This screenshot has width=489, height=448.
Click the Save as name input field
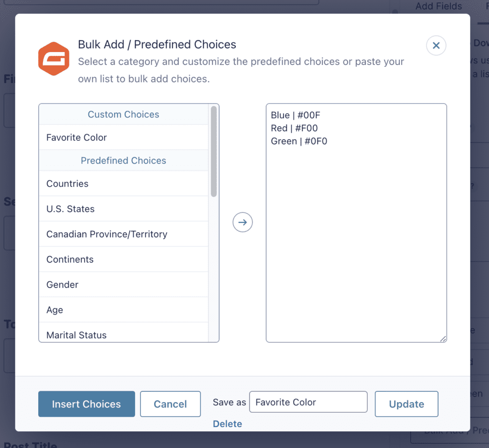308,402
